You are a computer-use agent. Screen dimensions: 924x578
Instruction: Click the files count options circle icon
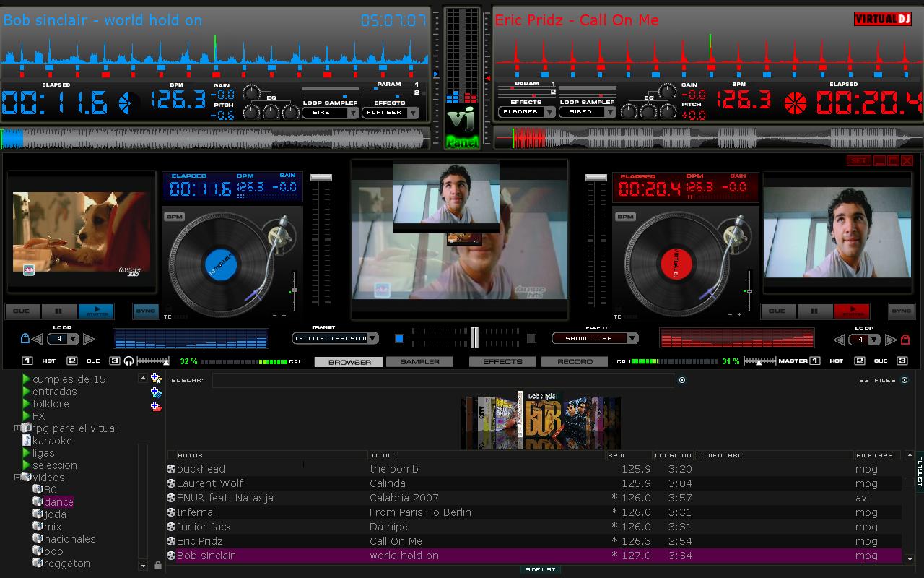[905, 380]
